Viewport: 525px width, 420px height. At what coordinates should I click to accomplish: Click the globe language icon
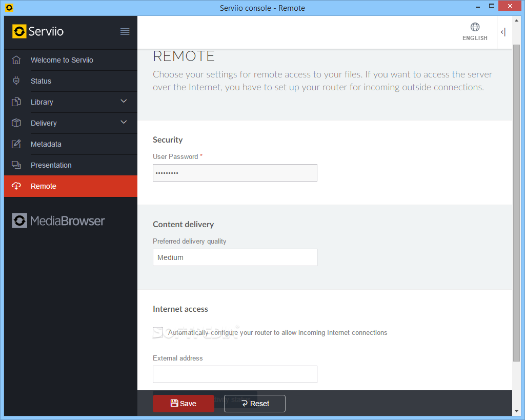click(x=475, y=27)
